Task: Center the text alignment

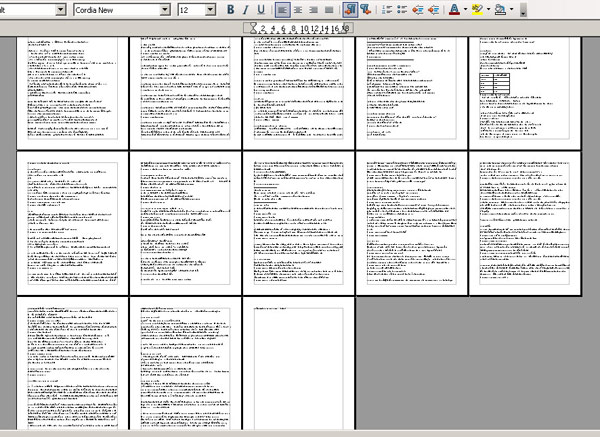Action: 298,9
